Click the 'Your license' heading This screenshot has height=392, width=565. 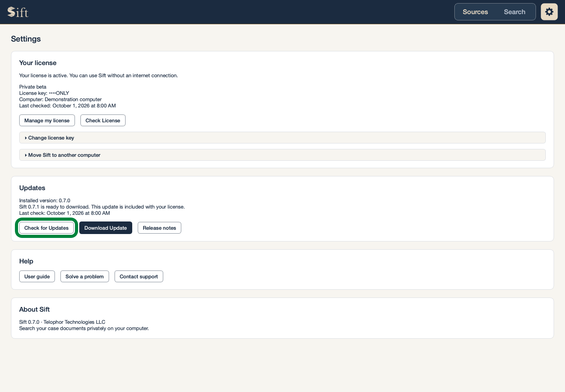(38, 63)
